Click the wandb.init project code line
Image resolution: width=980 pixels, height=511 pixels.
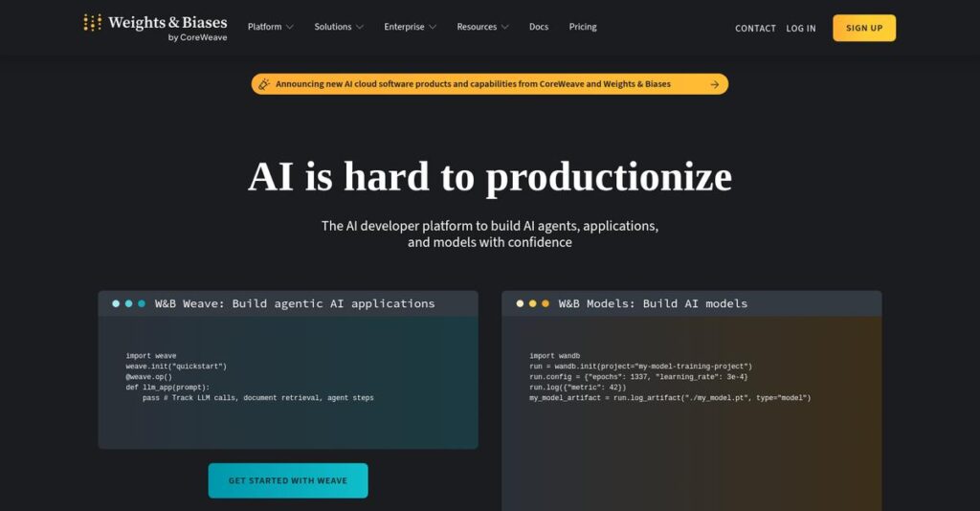[x=640, y=367]
